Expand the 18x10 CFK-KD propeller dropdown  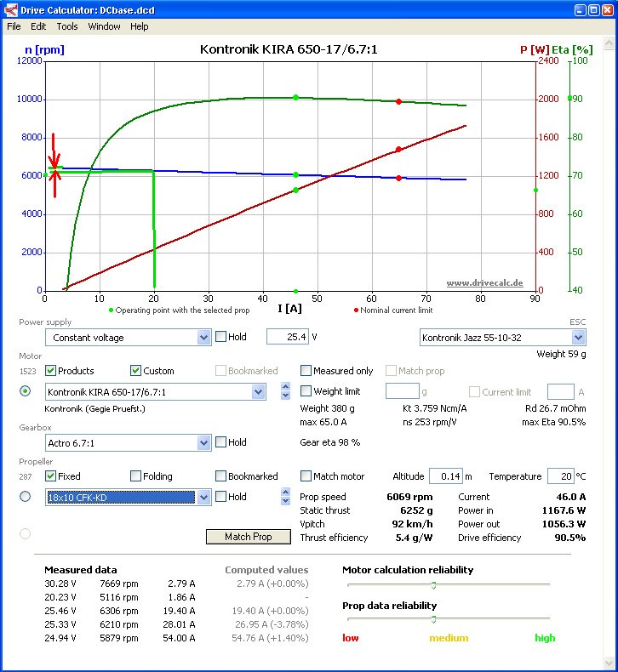pyautogui.click(x=203, y=498)
